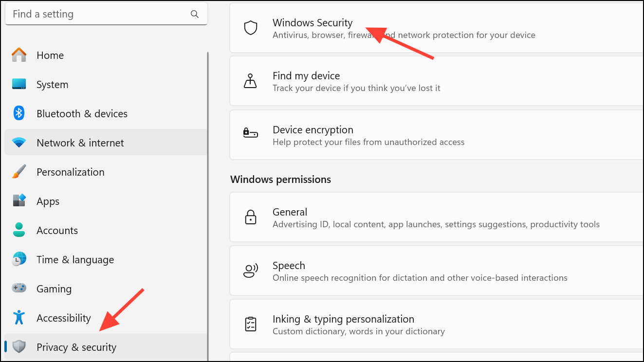Click the Windows Security shield icon
This screenshot has height=362, width=644.
click(250, 28)
